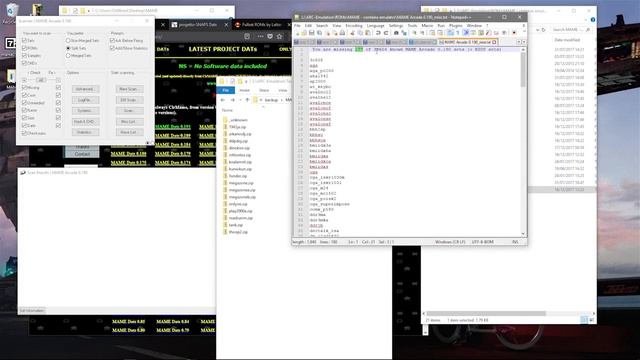Go up one folder in middle Explorer
Image resolution: width=640 pixels, height=360 pixels.
pos(247,100)
